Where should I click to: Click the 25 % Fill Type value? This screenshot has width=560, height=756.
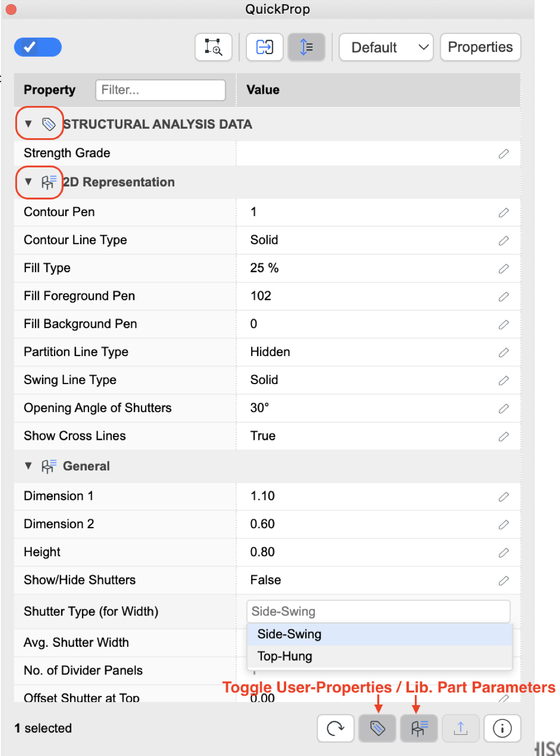(x=264, y=268)
